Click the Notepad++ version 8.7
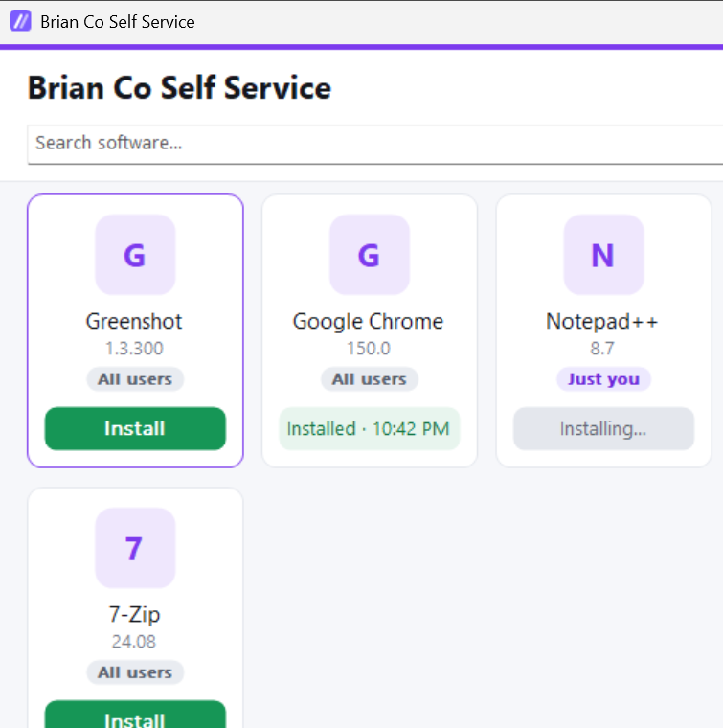 pyautogui.click(x=602, y=349)
